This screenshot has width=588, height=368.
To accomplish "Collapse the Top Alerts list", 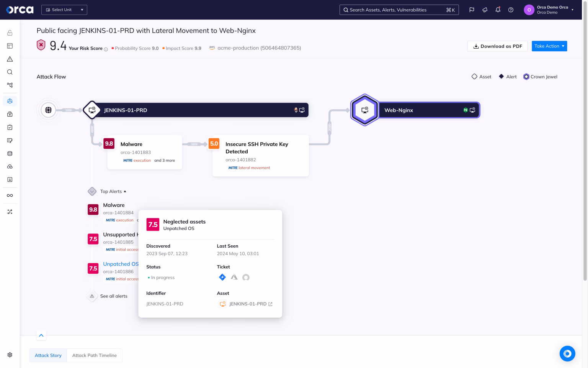I will pos(113,191).
